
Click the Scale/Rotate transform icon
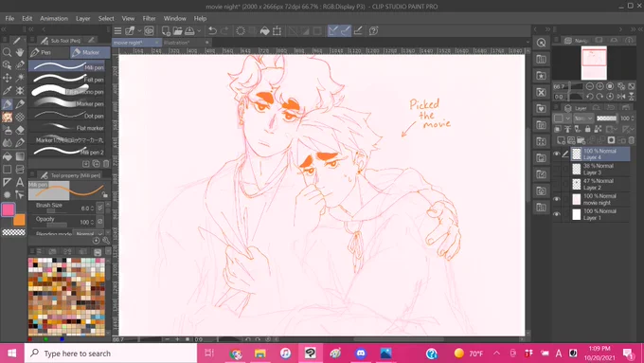pyautogui.click(x=277, y=31)
